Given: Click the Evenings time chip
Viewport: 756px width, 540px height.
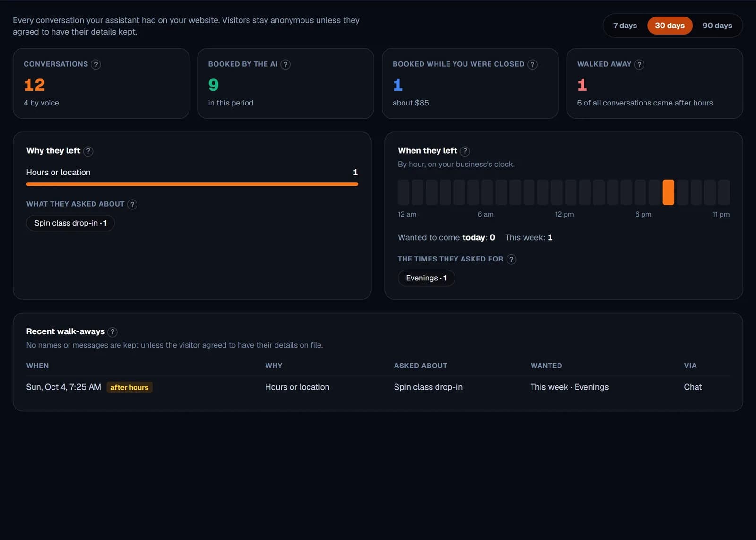Looking at the screenshot, I should click(426, 278).
